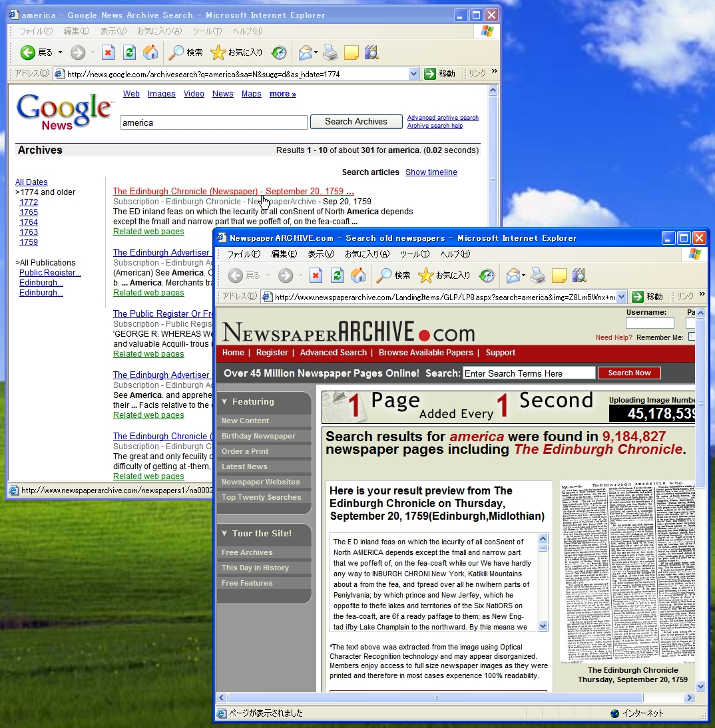Screen dimensions: 715x728
Task: Click Refresh icon in NewspaperArchive window
Action: [x=338, y=275]
